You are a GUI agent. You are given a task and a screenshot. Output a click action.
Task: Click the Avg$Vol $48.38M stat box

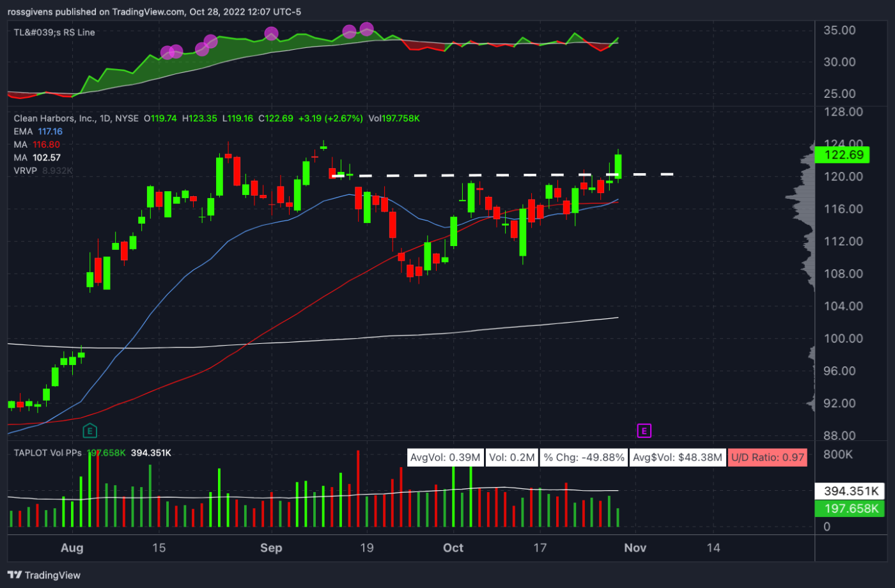pos(678,457)
